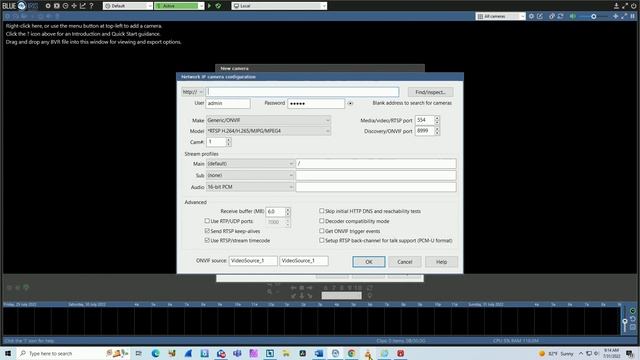Open the Model dropdown showing RTSP H.264
This screenshot has width=640, height=360.
[268, 131]
